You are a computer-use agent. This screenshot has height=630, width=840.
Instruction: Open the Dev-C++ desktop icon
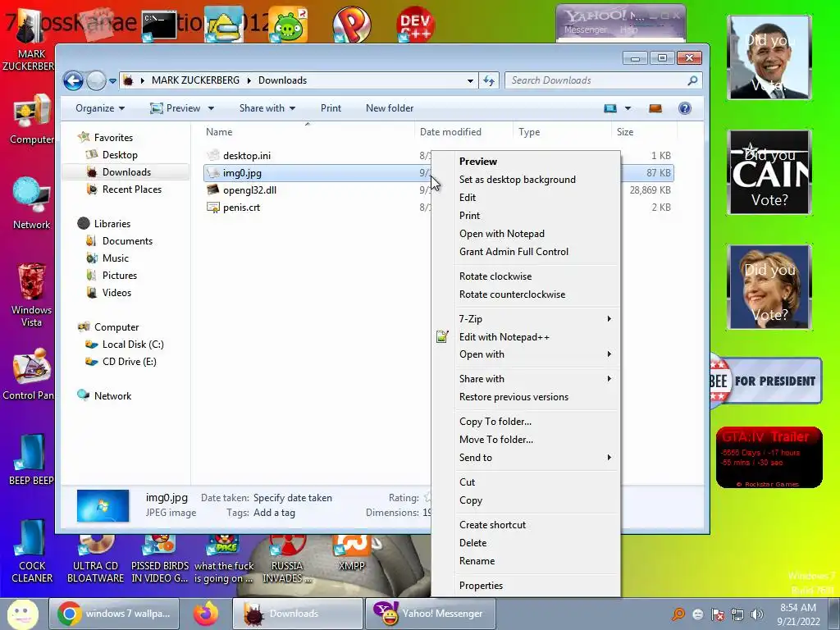pos(415,24)
